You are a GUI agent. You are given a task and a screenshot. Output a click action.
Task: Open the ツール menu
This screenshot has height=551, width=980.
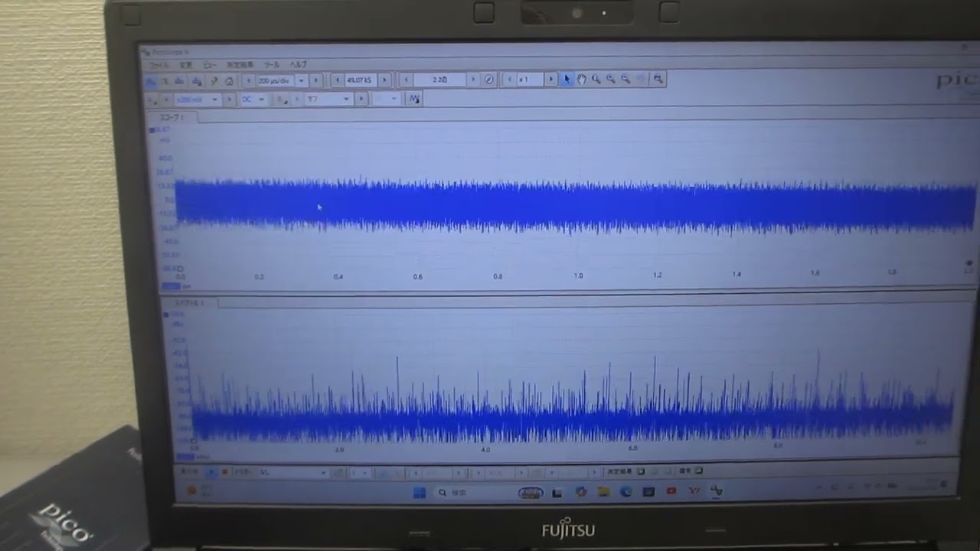[x=272, y=65]
